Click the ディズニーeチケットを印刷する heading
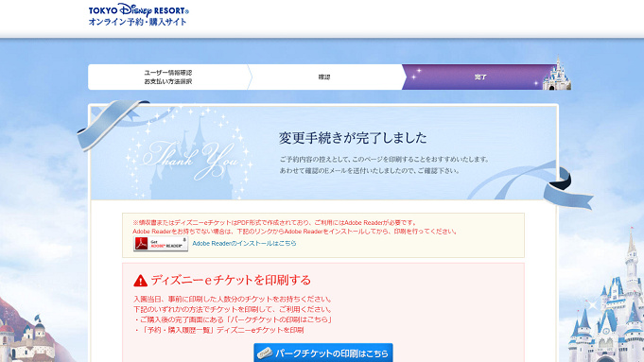This screenshot has width=644, height=362. click(231, 281)
